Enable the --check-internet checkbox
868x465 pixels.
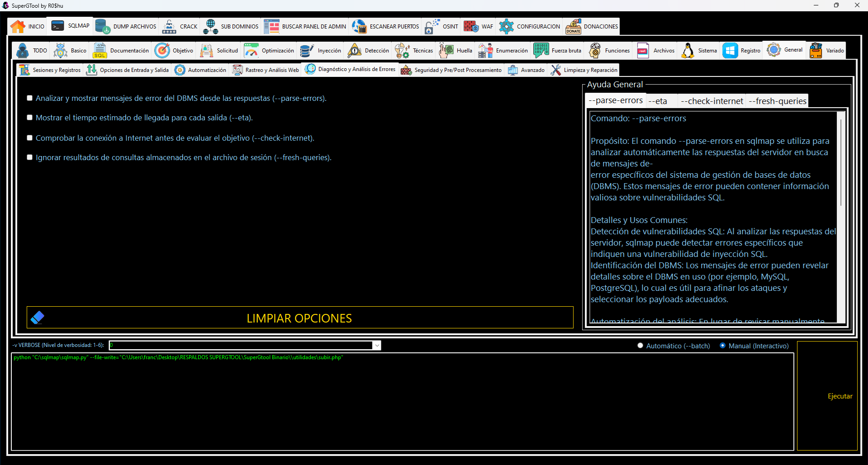click(x=30, y=138)
